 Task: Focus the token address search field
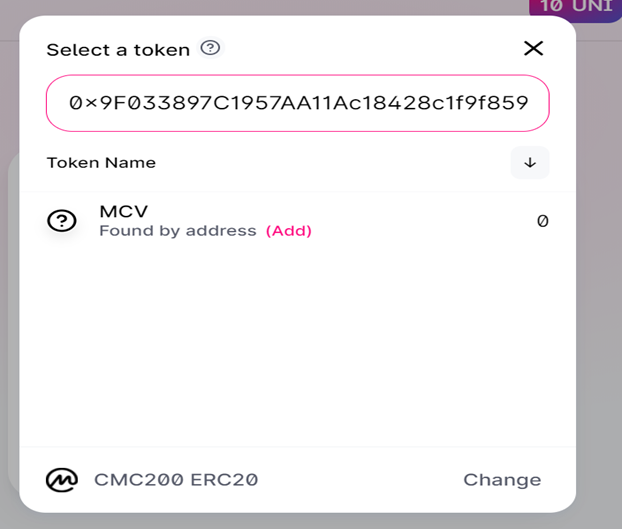coord(298,103)
